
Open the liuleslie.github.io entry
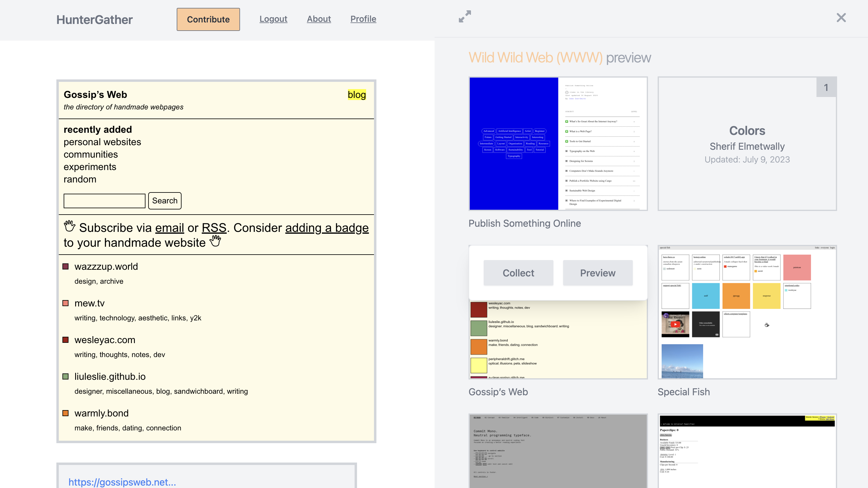click(110, 376)
